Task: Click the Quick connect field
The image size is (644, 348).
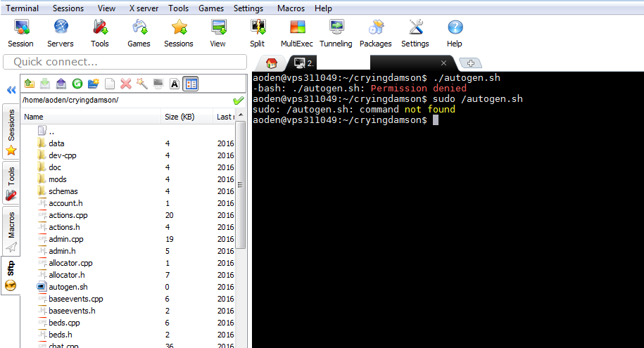Action: (125, 62)
